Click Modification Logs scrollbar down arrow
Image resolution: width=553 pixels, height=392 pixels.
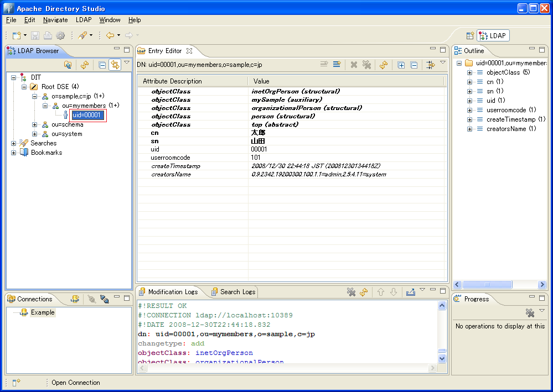tap(442, 358)
